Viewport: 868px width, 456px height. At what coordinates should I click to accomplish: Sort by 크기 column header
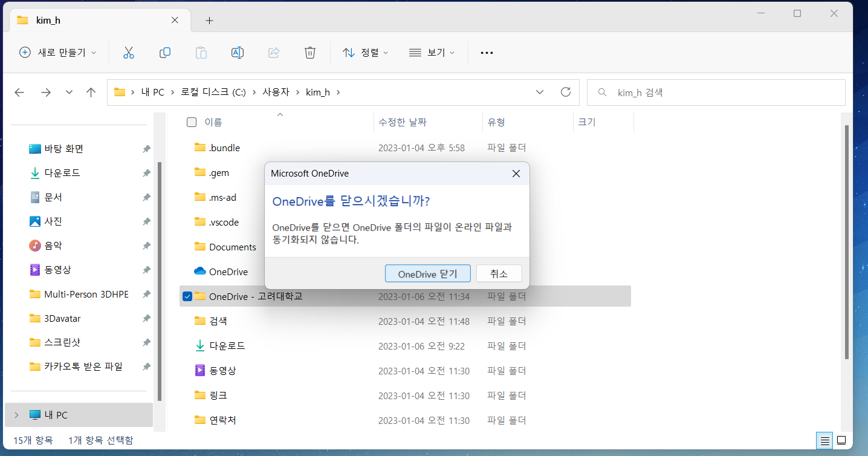coord(586,122)
